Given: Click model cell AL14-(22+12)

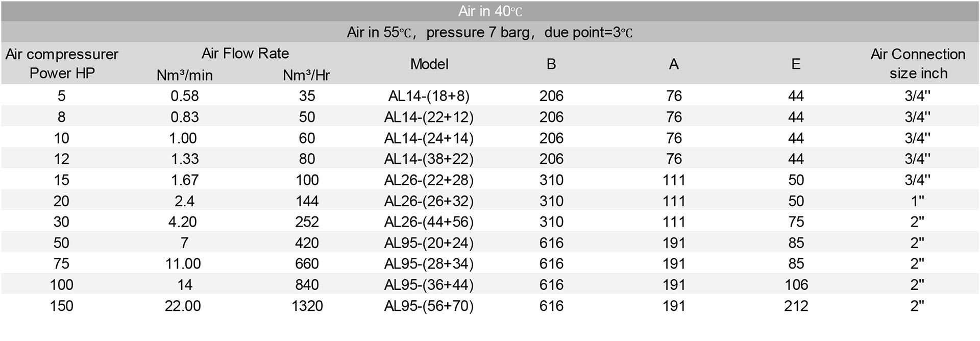Looking at the screenshot, I should coord(429,117).
